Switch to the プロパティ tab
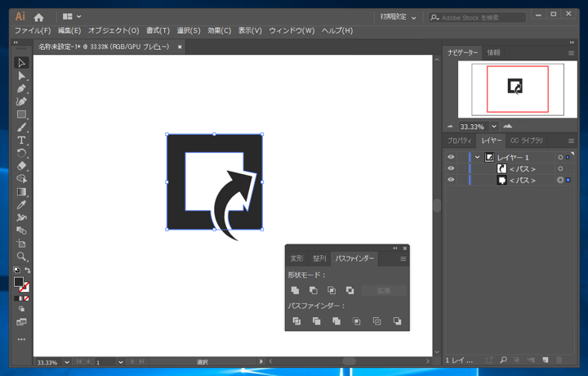 point(459,141)
